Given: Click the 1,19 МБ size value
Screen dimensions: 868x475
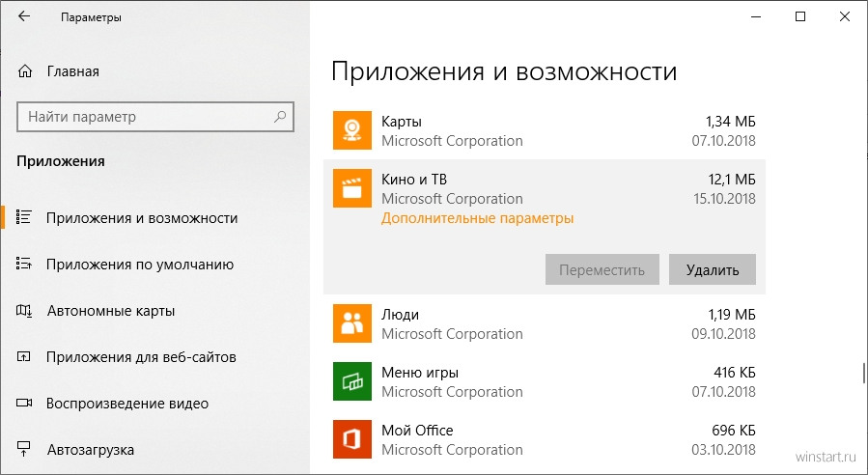Looking at the screenshot, I should (x=732, y=315).
